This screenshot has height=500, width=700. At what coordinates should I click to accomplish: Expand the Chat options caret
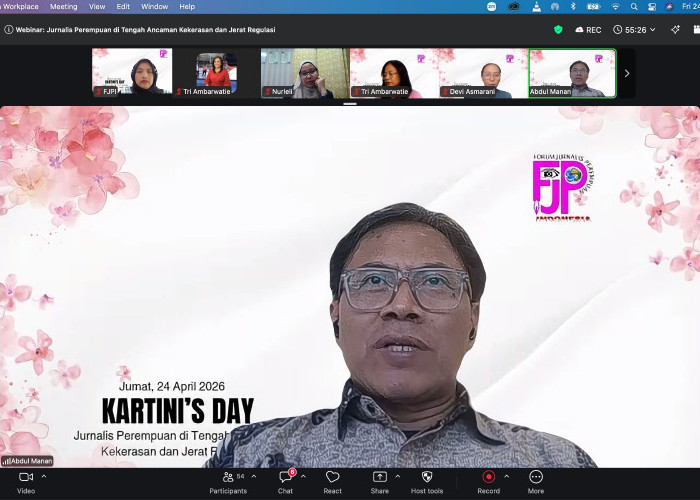[x=303, y=476]
